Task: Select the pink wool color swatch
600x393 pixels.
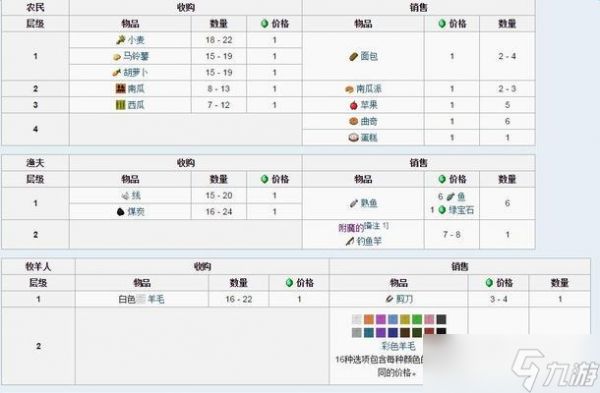Action: click(429, 320)
